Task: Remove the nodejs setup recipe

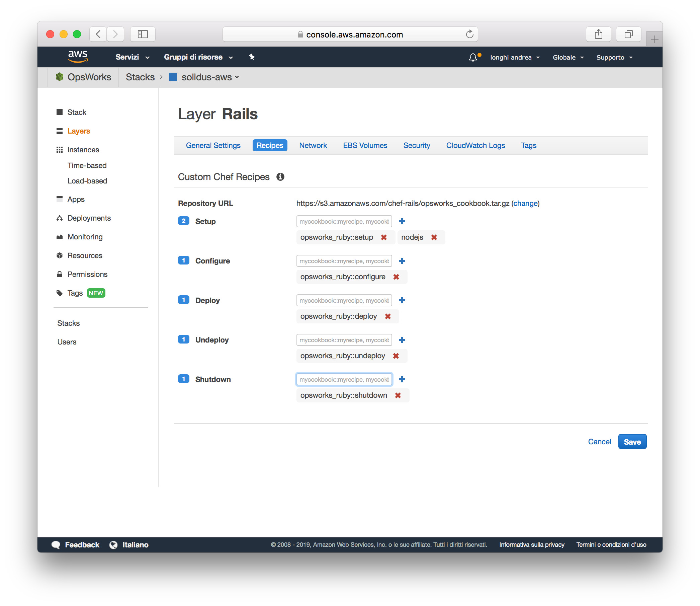Action: 434,237
